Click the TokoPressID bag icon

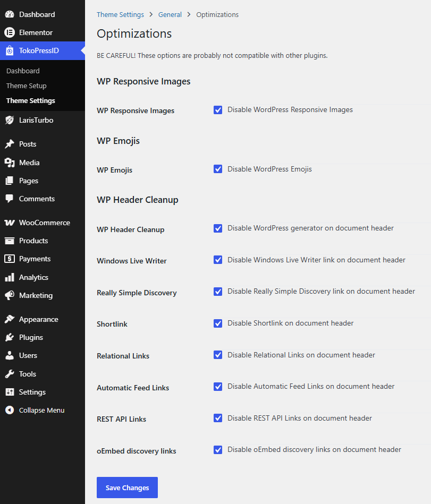pyautogui.click(x=10, y=50)
